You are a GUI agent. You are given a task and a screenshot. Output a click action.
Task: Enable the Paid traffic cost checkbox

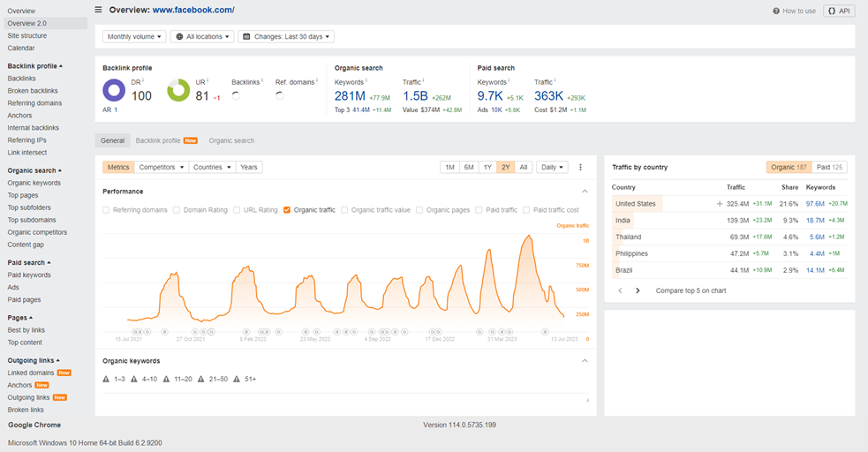[x=526, y=210]
